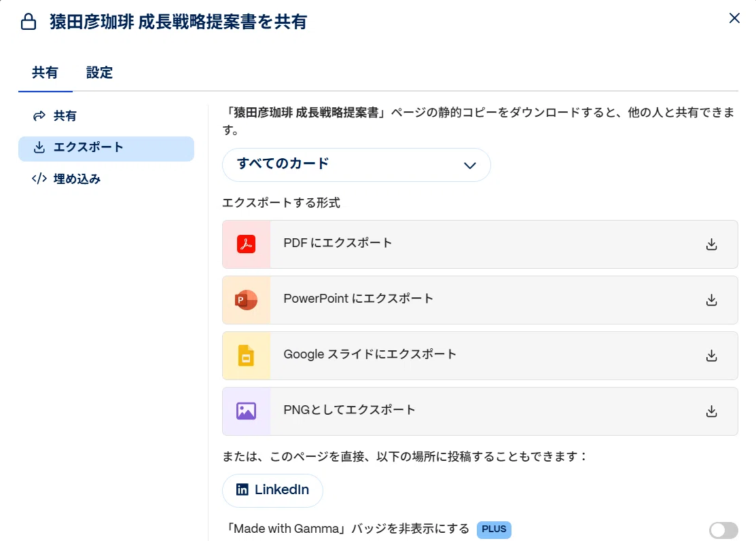Click the download icon beside エクスポート sidebar item
The image size is (756, 541).
39,147
